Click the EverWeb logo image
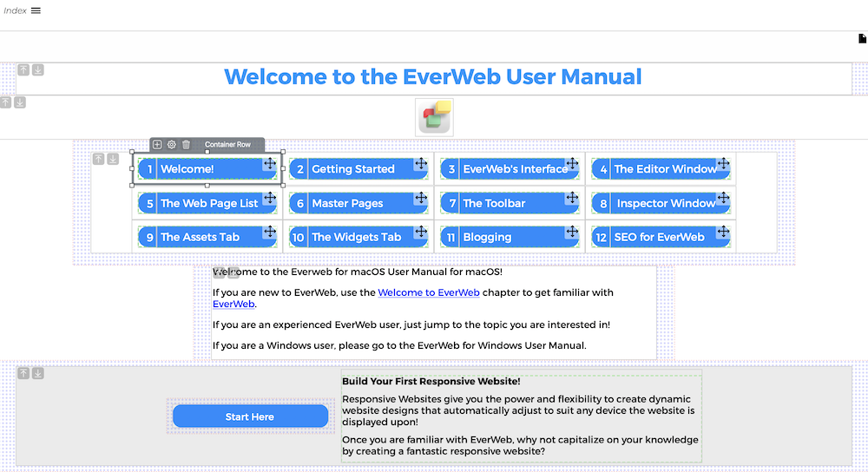This screenshot has width=868, height=472. click(x=435, y=117)
